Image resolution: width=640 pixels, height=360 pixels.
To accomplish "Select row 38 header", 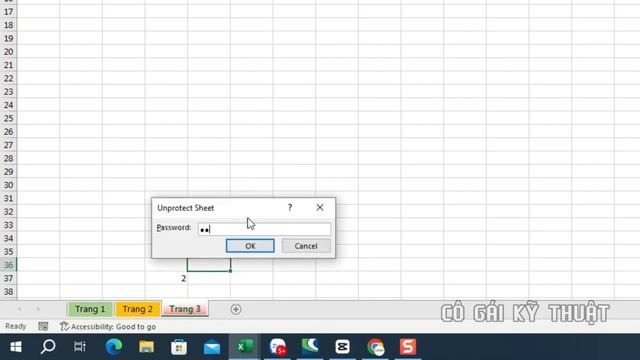I will pos(8,292).
